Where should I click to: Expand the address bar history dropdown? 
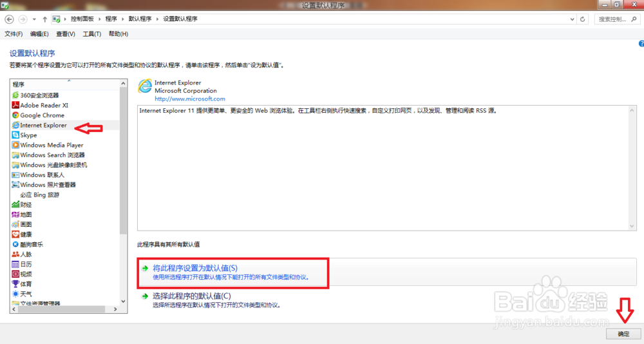point(572,19)
